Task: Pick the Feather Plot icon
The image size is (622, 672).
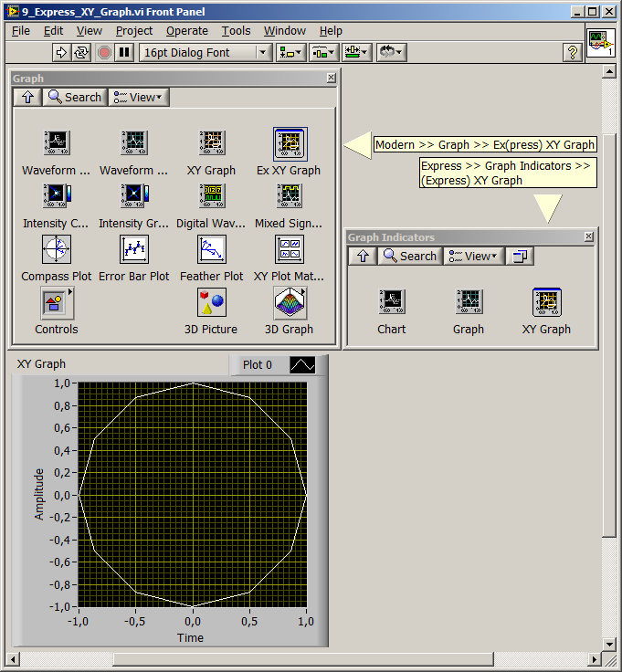Action: point(212,249)
